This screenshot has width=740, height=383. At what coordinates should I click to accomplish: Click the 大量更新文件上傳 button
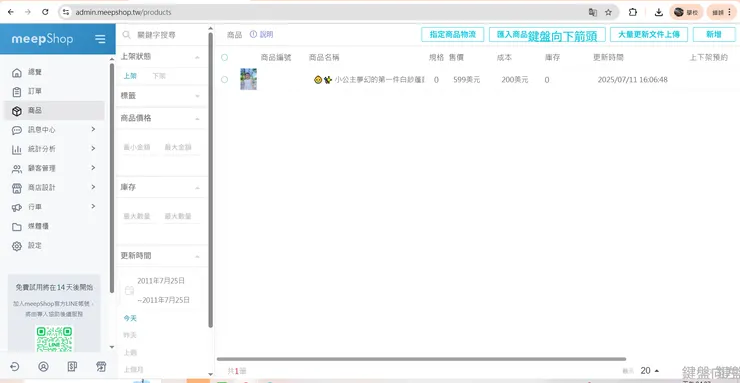pyautogui.click(x=648, y=34)
